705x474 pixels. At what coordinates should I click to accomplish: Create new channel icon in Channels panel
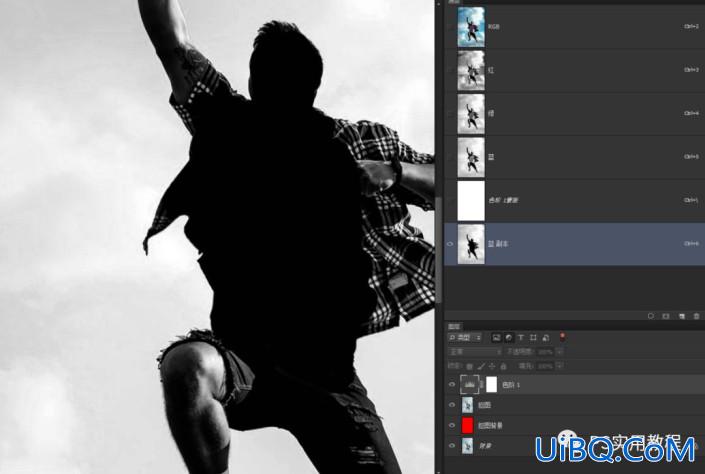tap(682, 316)
